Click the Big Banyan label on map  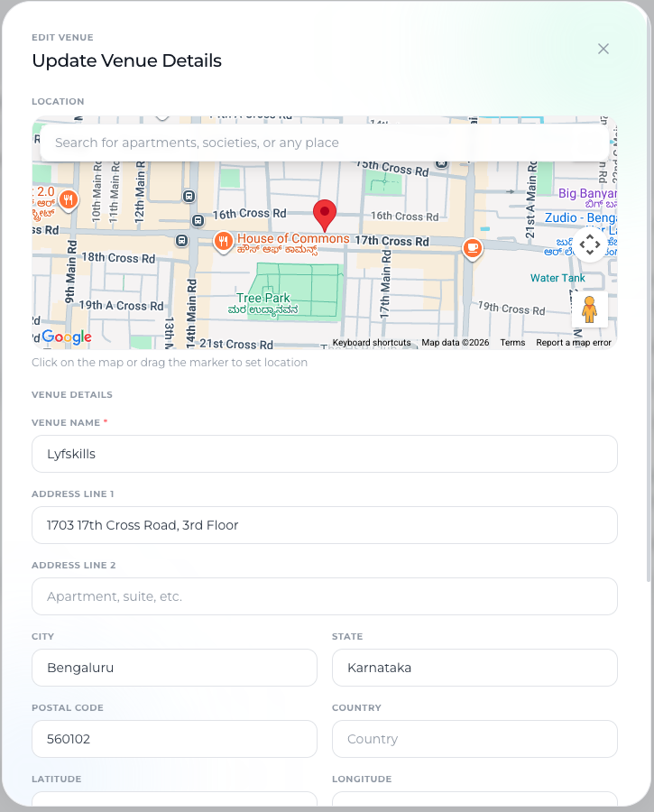(588, 193)
